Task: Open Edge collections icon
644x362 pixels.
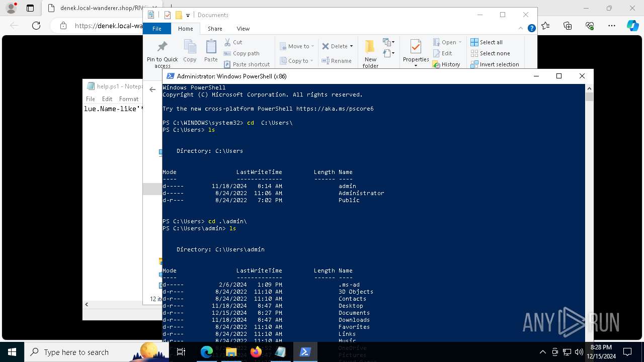Action: (x=568, y=26)
